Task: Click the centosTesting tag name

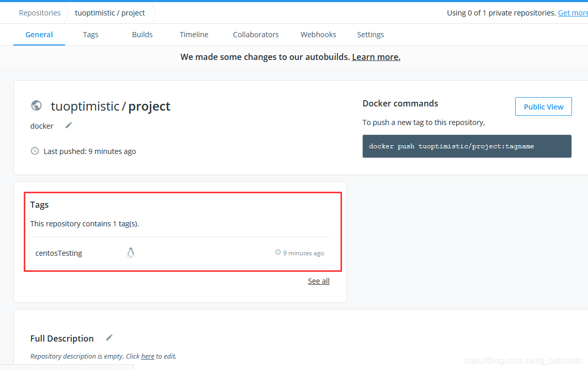Action: [x=59, y=253]
